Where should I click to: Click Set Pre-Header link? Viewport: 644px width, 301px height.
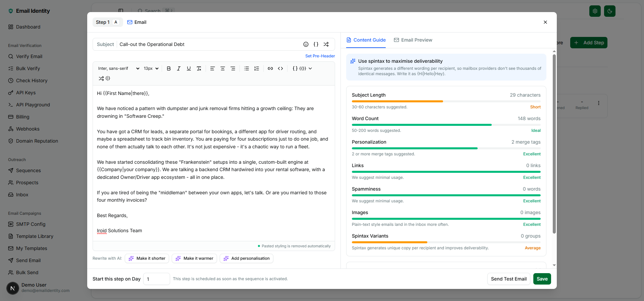(320, 56)
